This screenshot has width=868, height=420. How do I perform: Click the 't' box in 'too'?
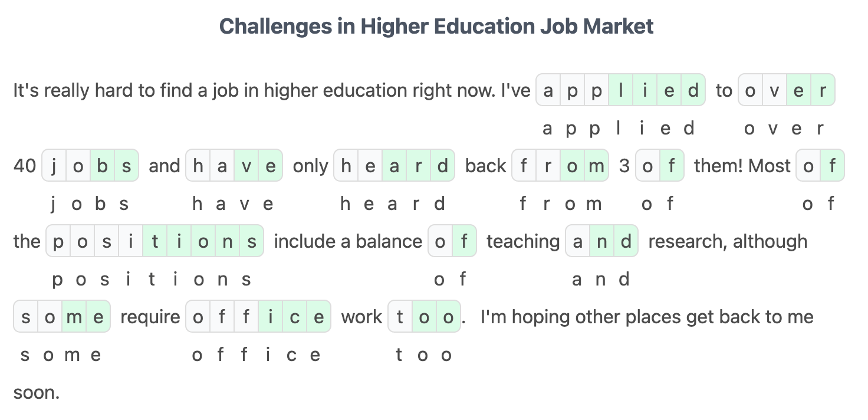(x=400, y=317)
